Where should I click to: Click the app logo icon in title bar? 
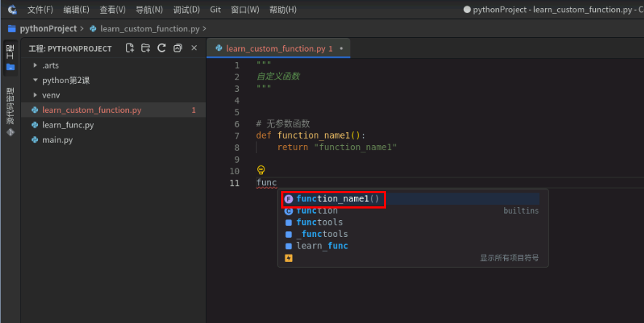coord(11,9)
